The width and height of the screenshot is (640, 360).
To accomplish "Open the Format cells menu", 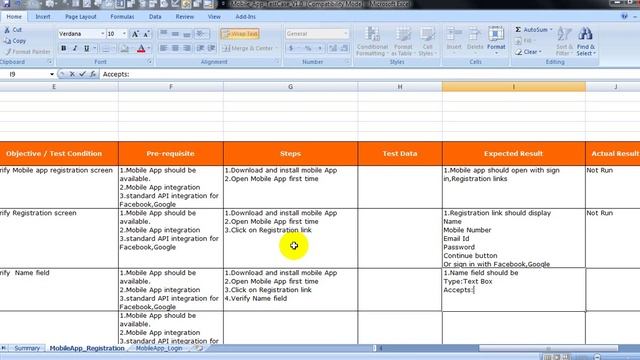I will (x=496, y=41).
